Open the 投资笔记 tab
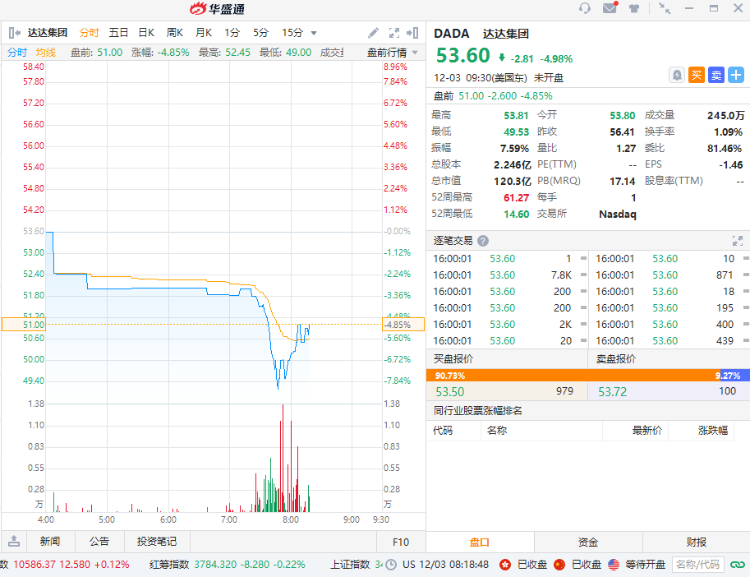This screenshot has height=577, width=750. coord(157,541)
